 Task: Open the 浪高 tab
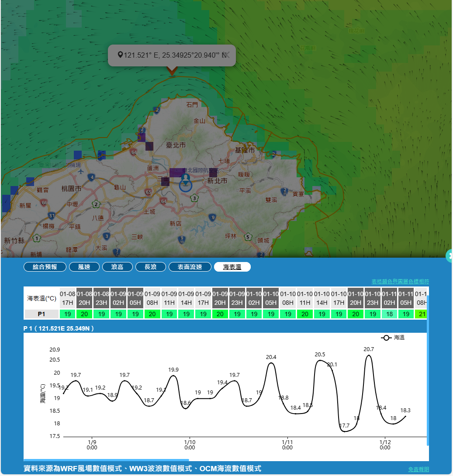pos(117,267)
